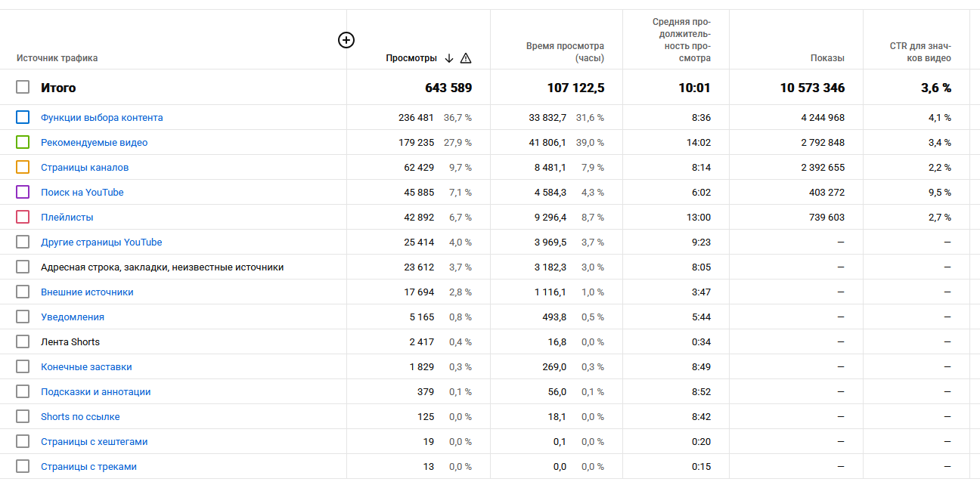Viewport: 980px width, 485px height.
Task: Open the Функции выбора контента link
Action: (x=101, y=118)
